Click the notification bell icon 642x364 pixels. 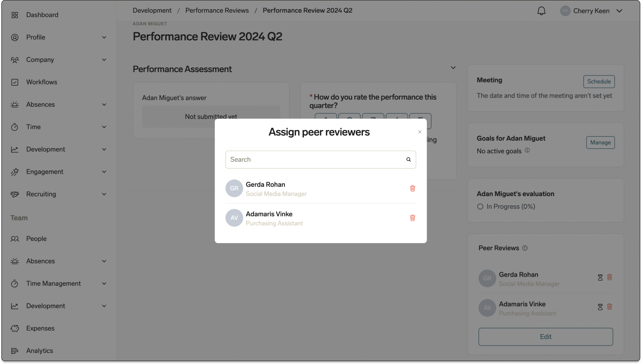pos(541,10)
